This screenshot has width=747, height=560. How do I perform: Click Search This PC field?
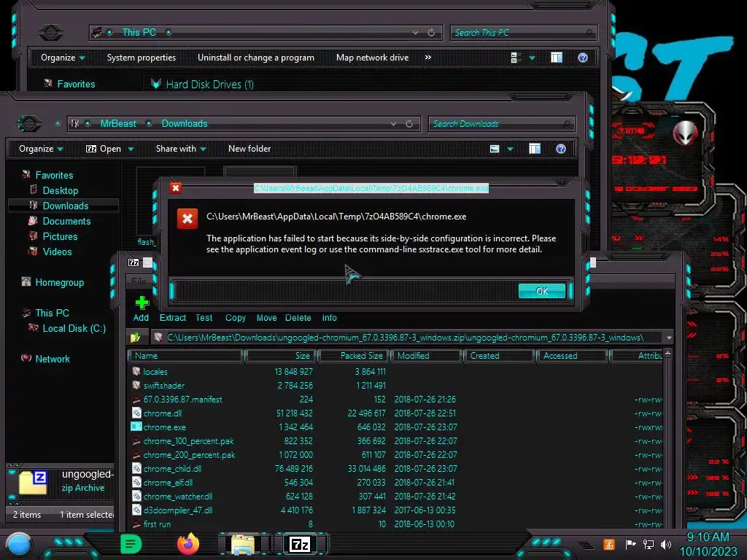coord(523,32)
